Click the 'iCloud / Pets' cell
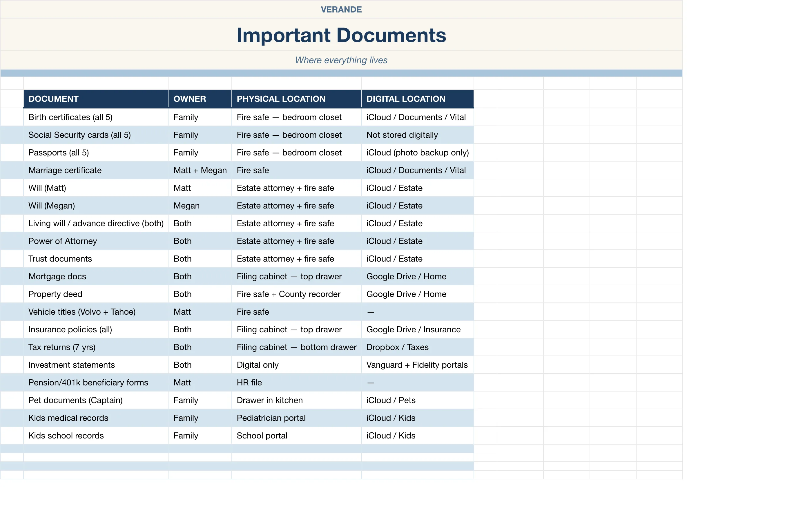This screenshot has width=812, height=522. [x=418, y=400]
